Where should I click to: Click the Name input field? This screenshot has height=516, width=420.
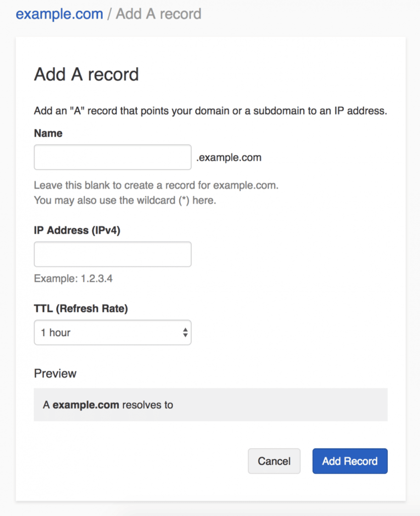pyautogui.click(x=112, y=158)
